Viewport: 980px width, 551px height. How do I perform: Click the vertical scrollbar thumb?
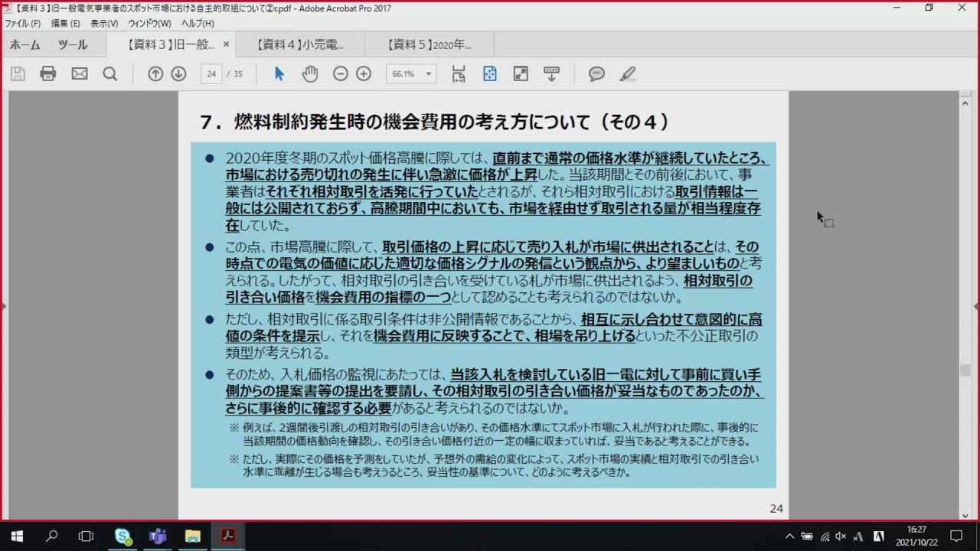click(965, 370)
